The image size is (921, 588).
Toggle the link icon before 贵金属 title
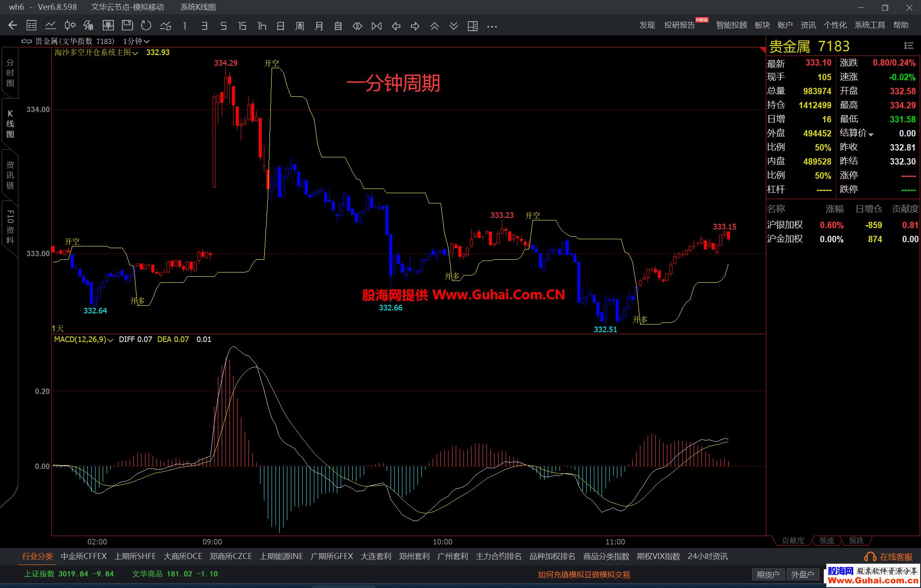pos(26,41)
